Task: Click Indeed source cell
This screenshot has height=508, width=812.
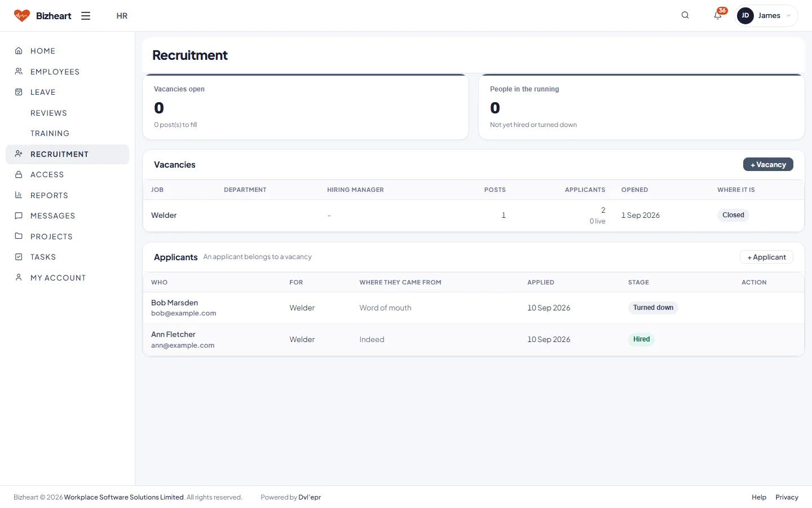Action: point(372,339)
